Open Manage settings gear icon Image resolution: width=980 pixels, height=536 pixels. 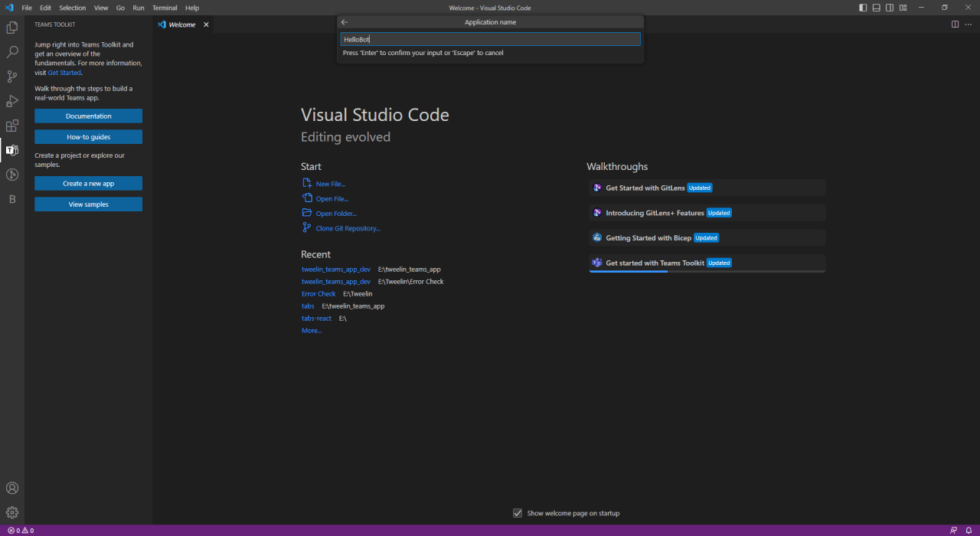(x=11, y=512)
